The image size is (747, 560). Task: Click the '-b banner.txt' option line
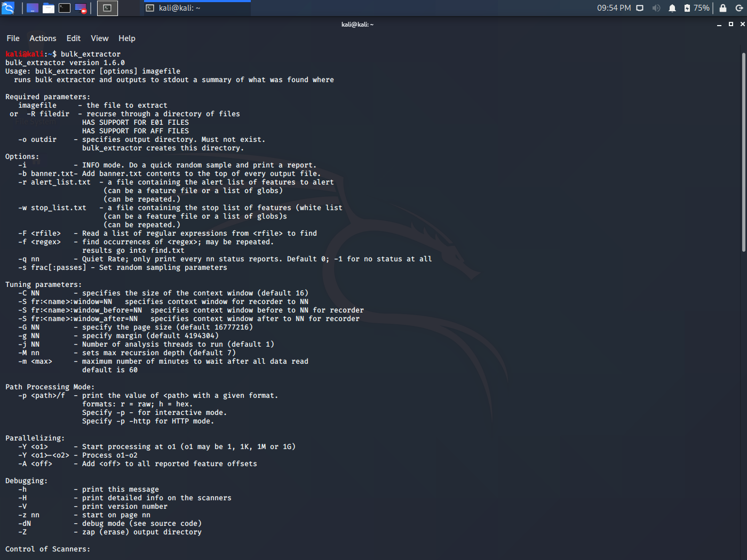[x=170, y=173]
